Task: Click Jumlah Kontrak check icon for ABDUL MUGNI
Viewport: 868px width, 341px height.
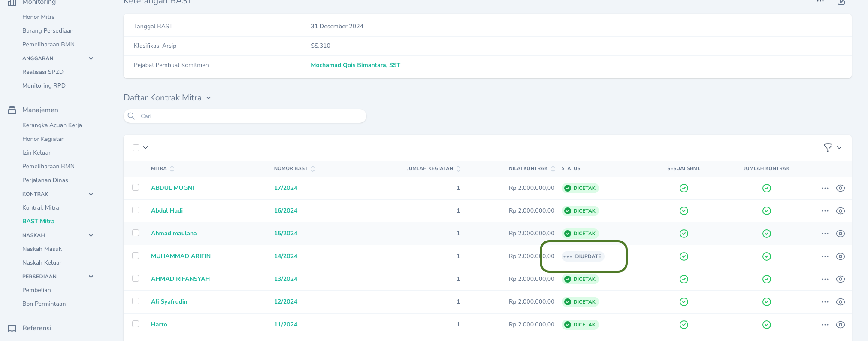Action: click(x=767, y=188)
